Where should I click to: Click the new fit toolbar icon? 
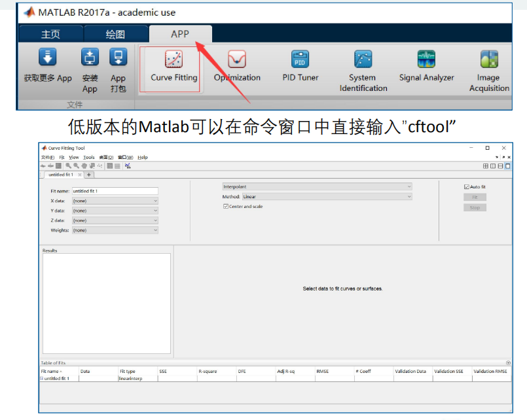click(x=43, y=166)
